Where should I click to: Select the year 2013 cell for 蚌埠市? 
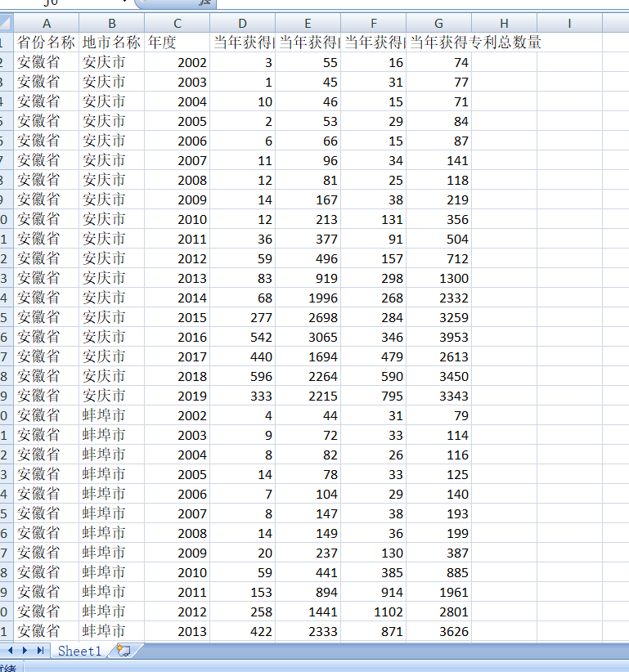(177, 631)
